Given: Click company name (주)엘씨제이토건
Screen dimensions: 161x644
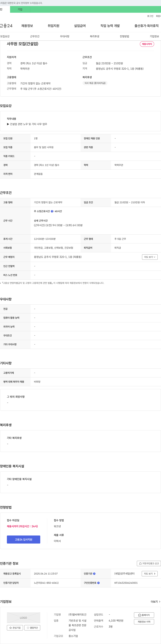Looking at the screenshot, I should (x=77, y=615).
